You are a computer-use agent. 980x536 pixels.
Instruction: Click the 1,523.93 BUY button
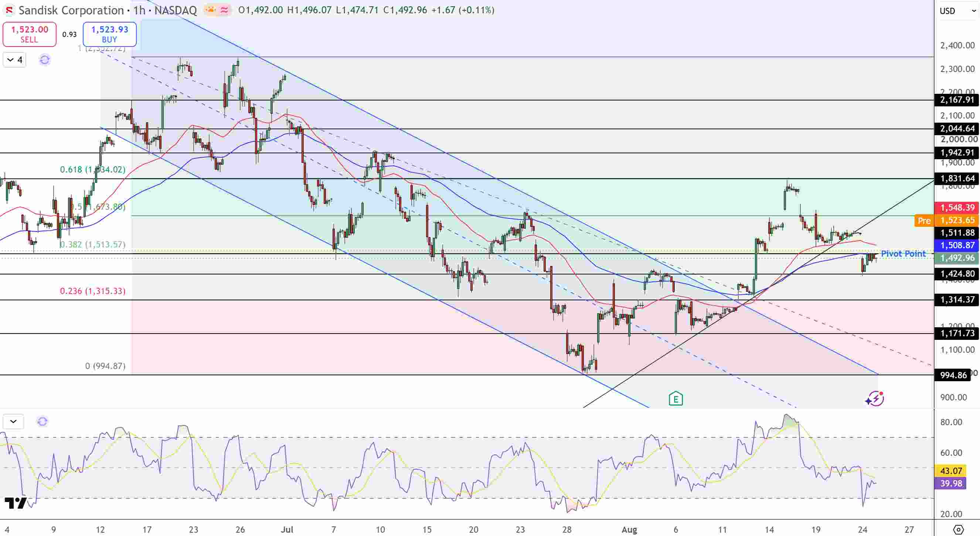point(109,34)
